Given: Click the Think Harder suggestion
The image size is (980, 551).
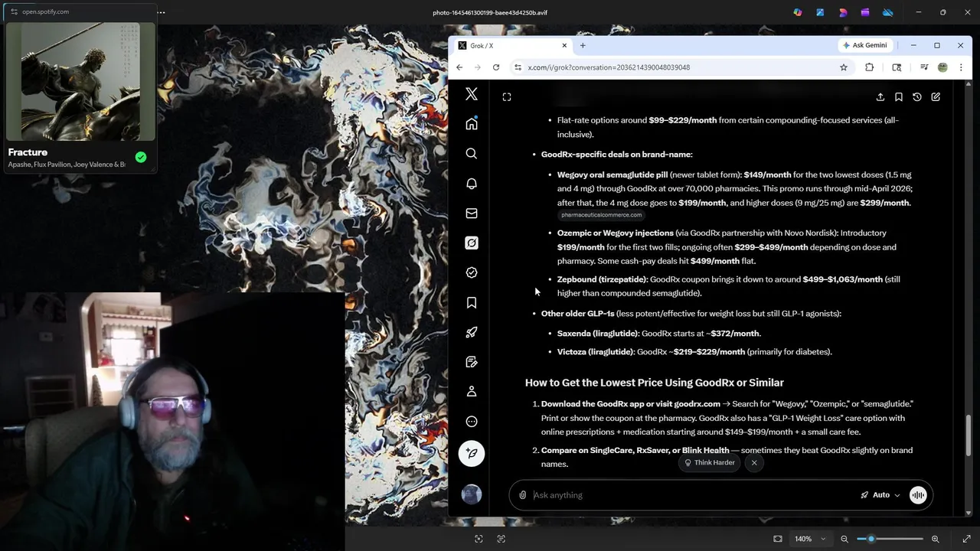Looking at the screenshot, I should pos(710,463).
